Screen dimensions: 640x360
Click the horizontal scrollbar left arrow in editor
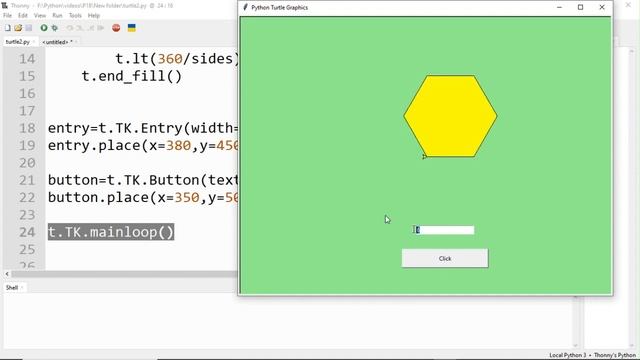pos(7,274)
